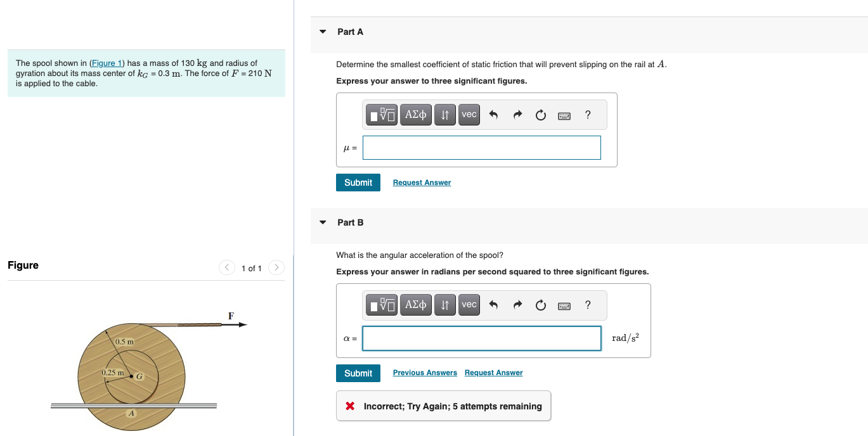Click the vec button in Part A toolbar

(469, 115)
